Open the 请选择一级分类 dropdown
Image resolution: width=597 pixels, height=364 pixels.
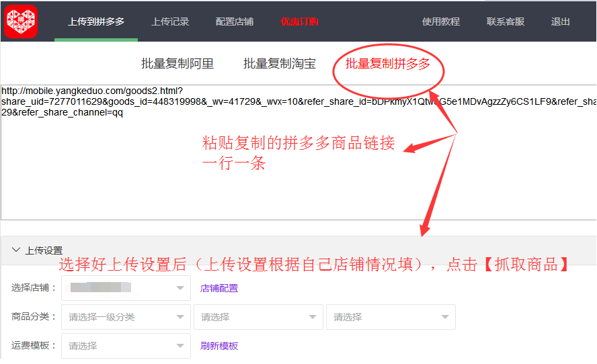coord(126,317)
